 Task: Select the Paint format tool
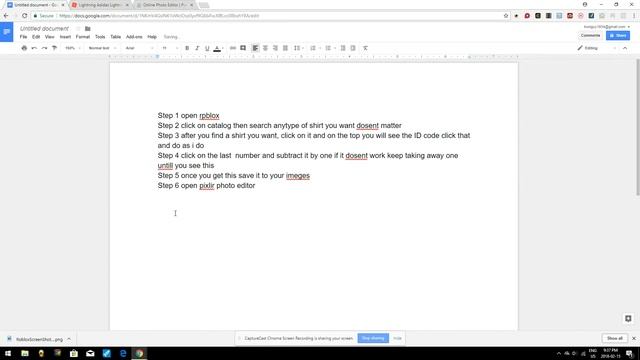pos(54,48)
